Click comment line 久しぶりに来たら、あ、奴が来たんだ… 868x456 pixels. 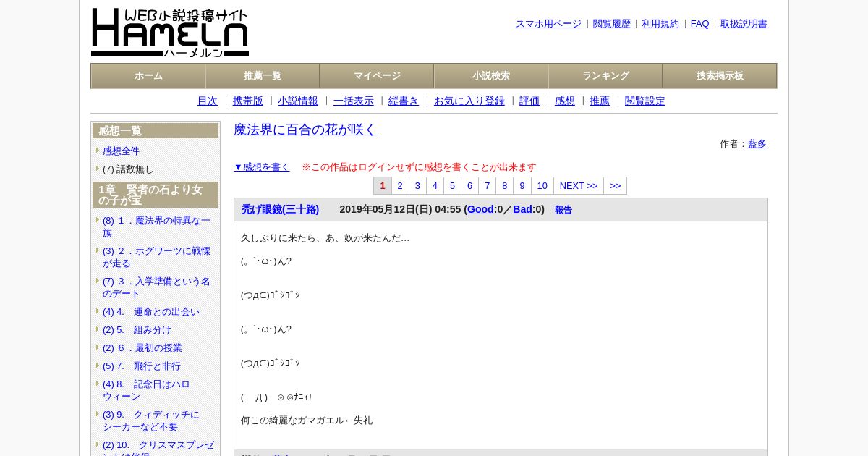click(325, 238)
